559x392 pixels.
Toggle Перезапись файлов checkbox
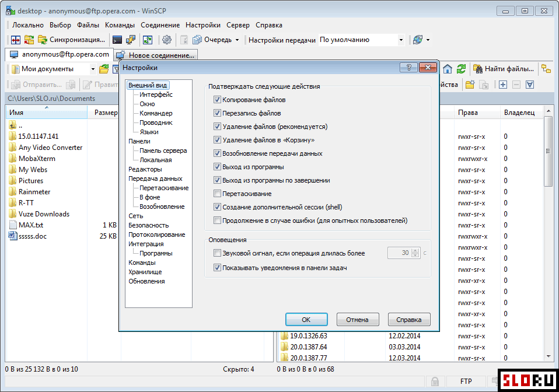217,113
